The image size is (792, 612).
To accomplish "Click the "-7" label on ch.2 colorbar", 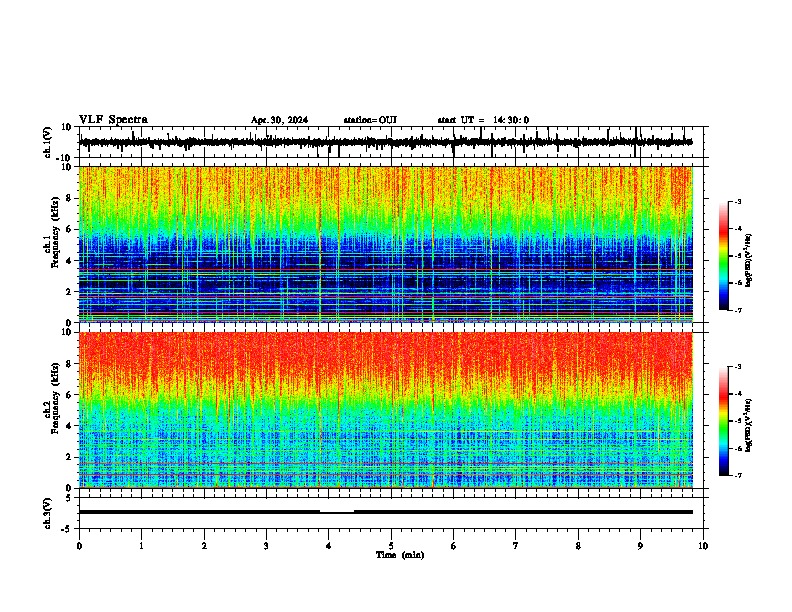I will (737, 475).
